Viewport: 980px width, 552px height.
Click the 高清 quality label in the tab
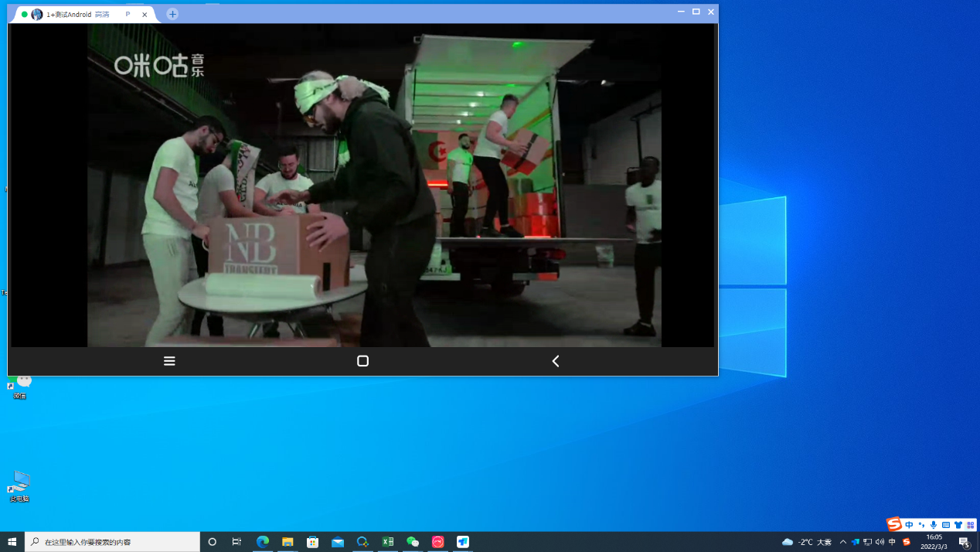(x=102, y=15)
